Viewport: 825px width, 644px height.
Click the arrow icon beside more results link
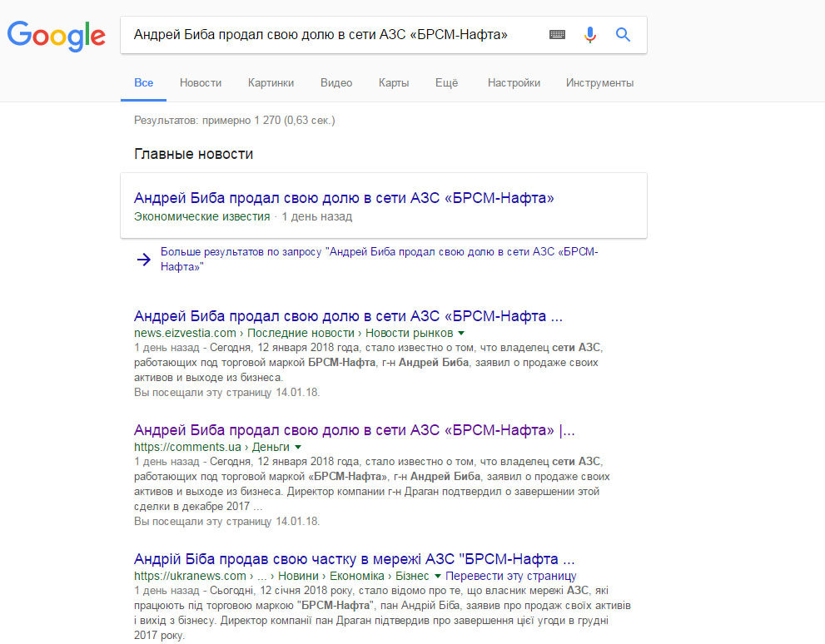[144, 259]
